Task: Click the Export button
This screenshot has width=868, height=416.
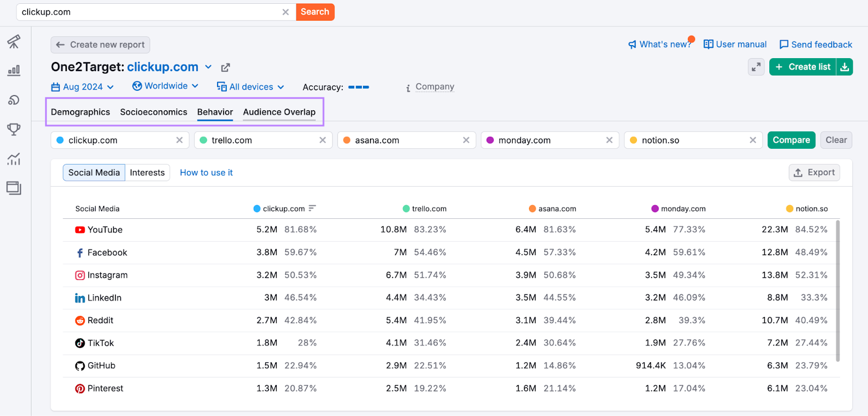Action: pyautogui.click(x=814, y=173)
